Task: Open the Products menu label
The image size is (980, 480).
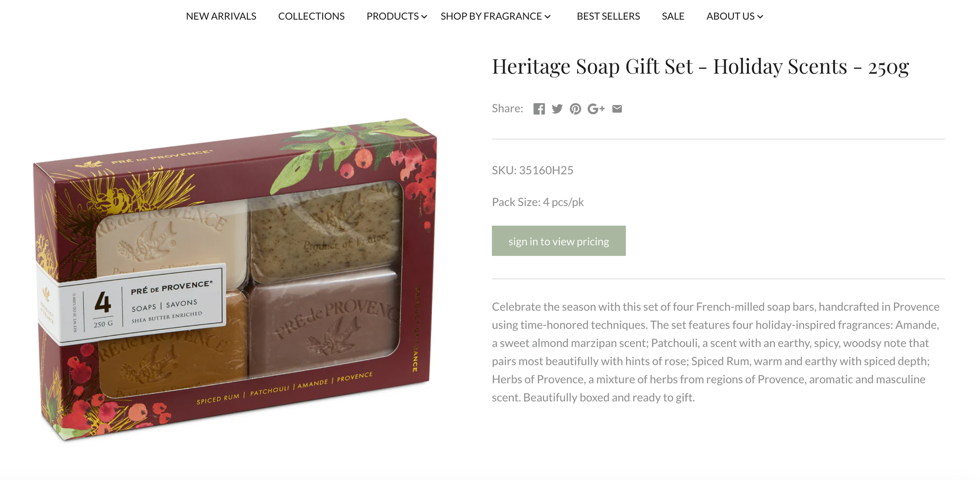Action: point(393,16)
